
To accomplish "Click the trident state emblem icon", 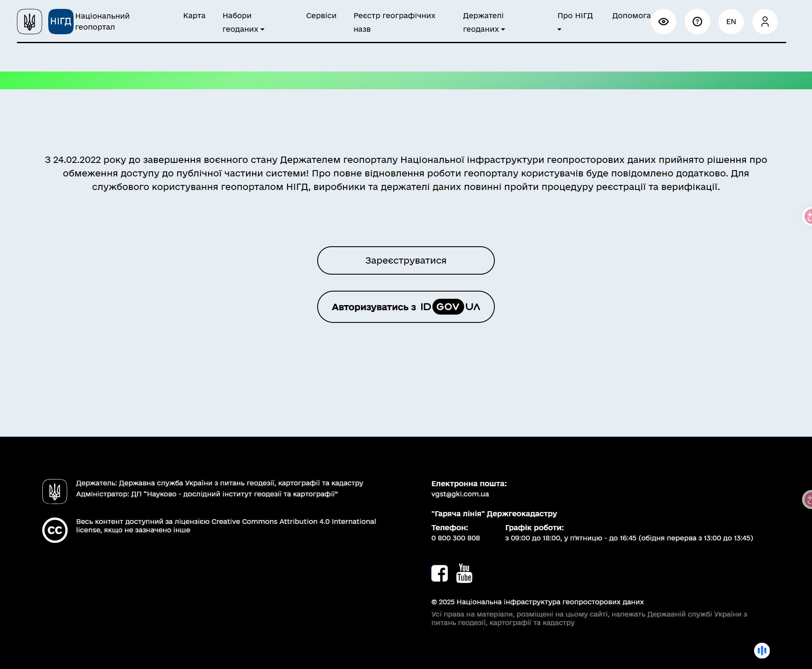I will pos(29,21).
